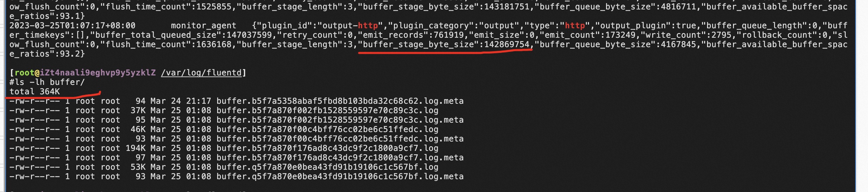Click the underlined buffer_stage_byte_size value 142869754
This screenshot has height=192, width=868.
click(x=507, y=44)
